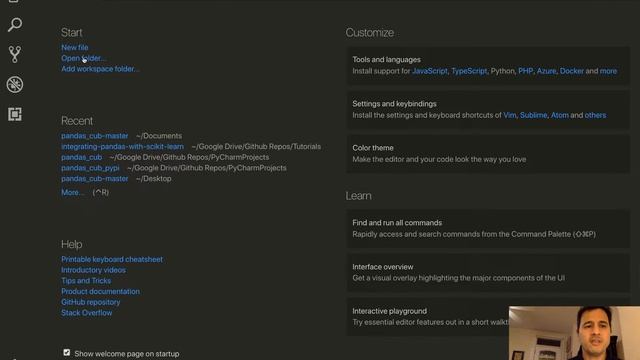The width and height of the screenshot is (640, 360).
Task: Install Atom keybindings
Action: coord(560,115)
